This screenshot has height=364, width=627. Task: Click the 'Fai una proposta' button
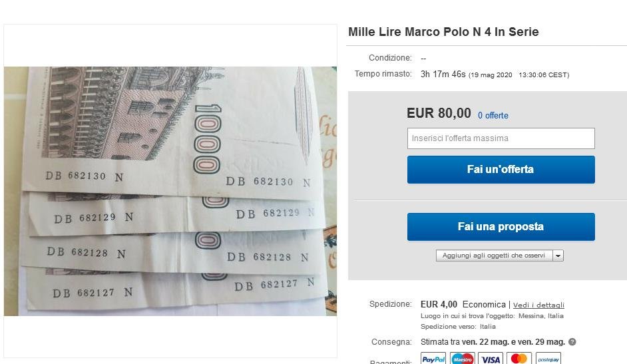pos(501,226)
